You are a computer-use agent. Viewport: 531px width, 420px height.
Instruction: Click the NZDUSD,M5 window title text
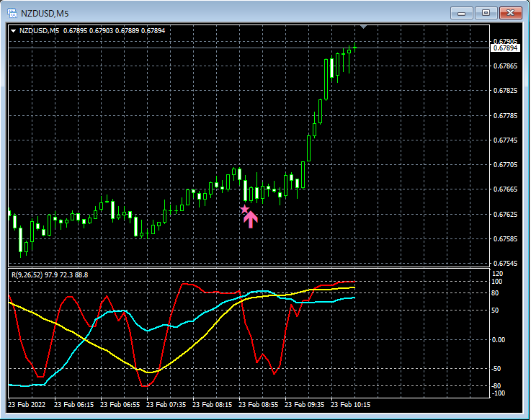pos(45,14)
